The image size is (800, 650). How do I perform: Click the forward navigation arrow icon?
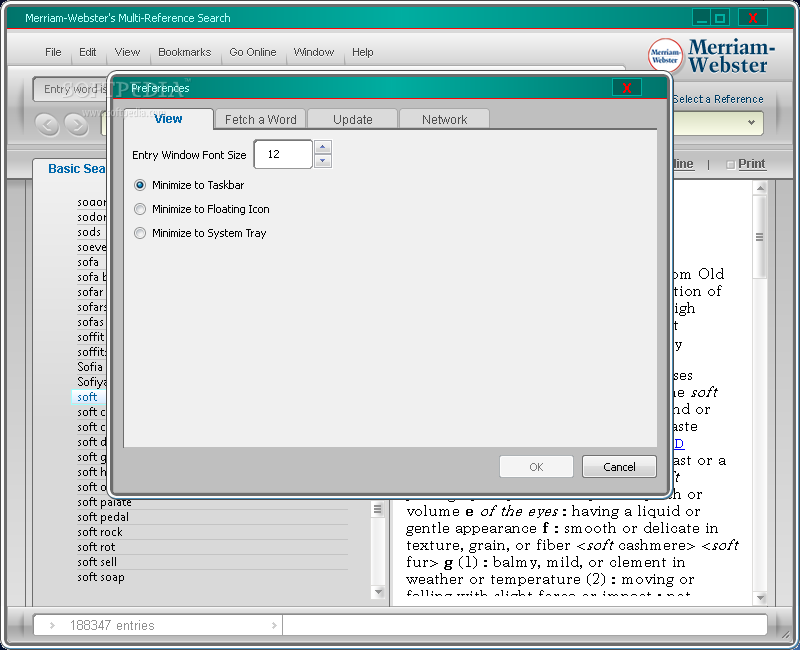tap(77, 124)
